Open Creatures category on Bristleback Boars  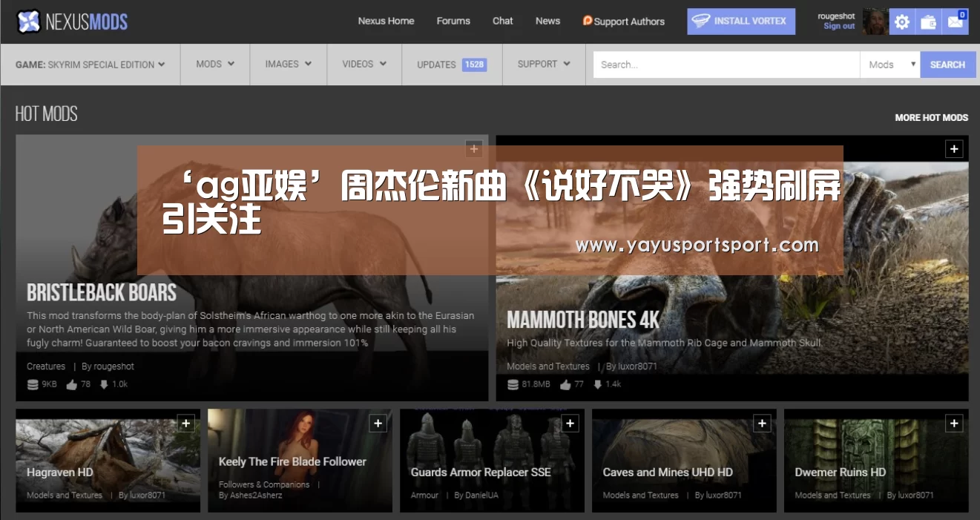coord(46,366)
